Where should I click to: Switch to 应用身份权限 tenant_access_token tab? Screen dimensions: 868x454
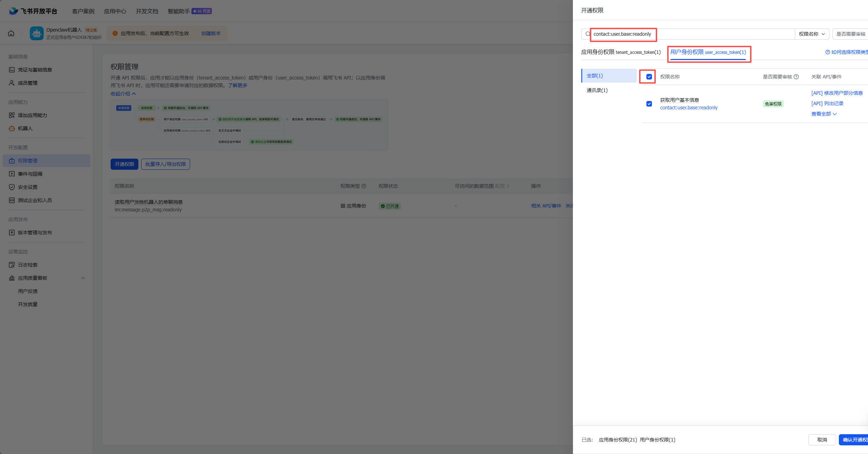[x=620, y=52]
